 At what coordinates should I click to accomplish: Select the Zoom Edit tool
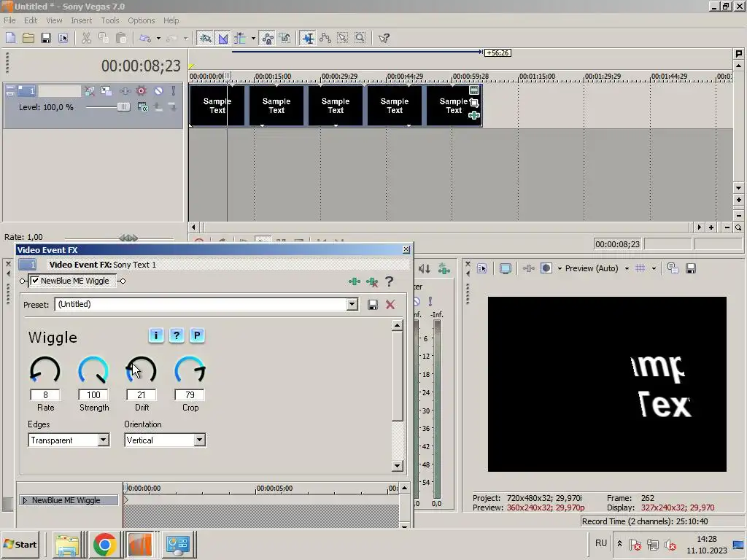pyautogui.click(x=360, y=38)
